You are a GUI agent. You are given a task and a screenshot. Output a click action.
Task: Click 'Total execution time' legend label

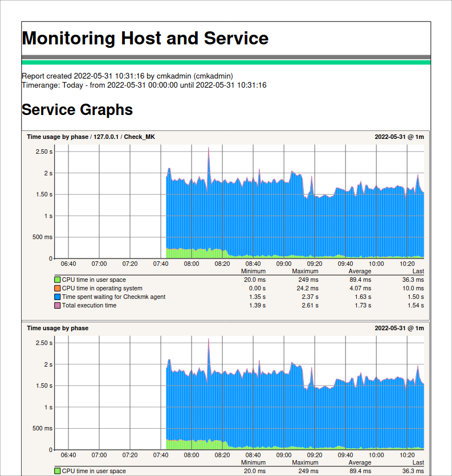coord(89,305)
